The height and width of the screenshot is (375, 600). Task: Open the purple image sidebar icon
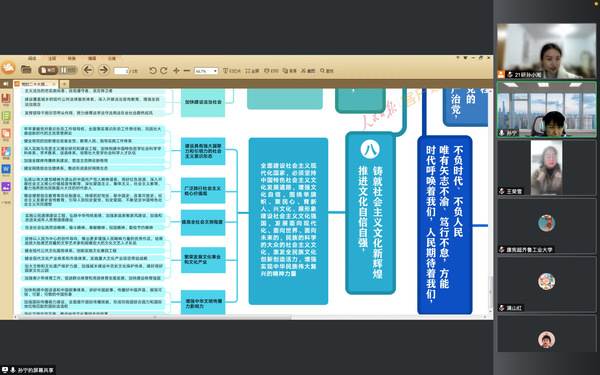[x=6, y=187]
